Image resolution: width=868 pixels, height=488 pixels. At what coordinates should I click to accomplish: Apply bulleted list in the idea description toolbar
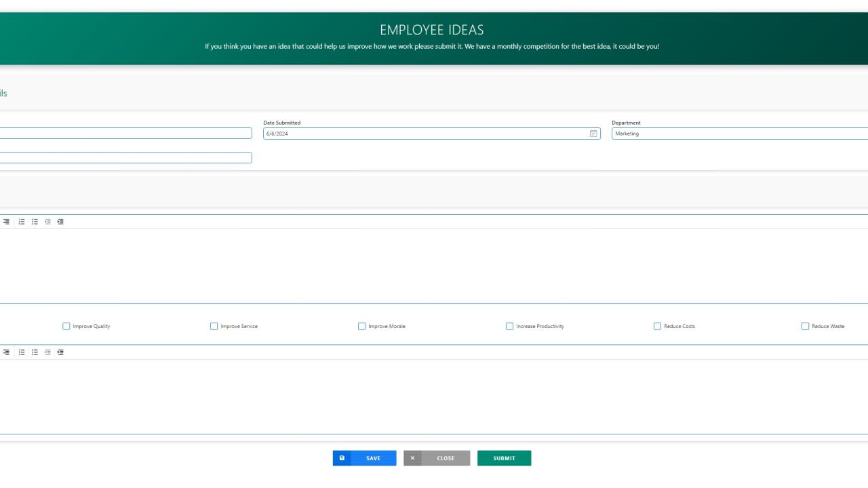(x=34, y=221)
